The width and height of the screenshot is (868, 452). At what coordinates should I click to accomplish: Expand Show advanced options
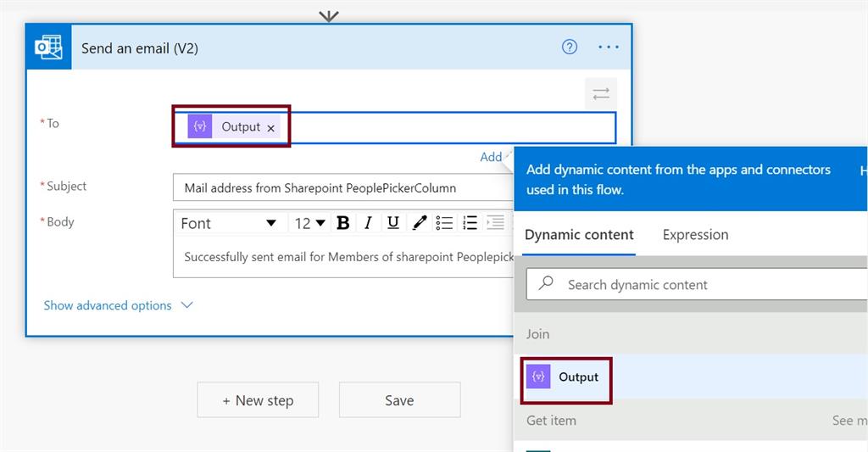[x=118, y=305]
